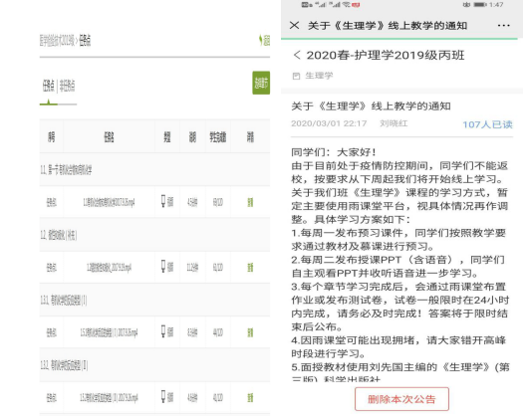Viewport: 527px width, 420px height.
Task: Tap the battery indicator in status bar
Action: tap(480, 5)
